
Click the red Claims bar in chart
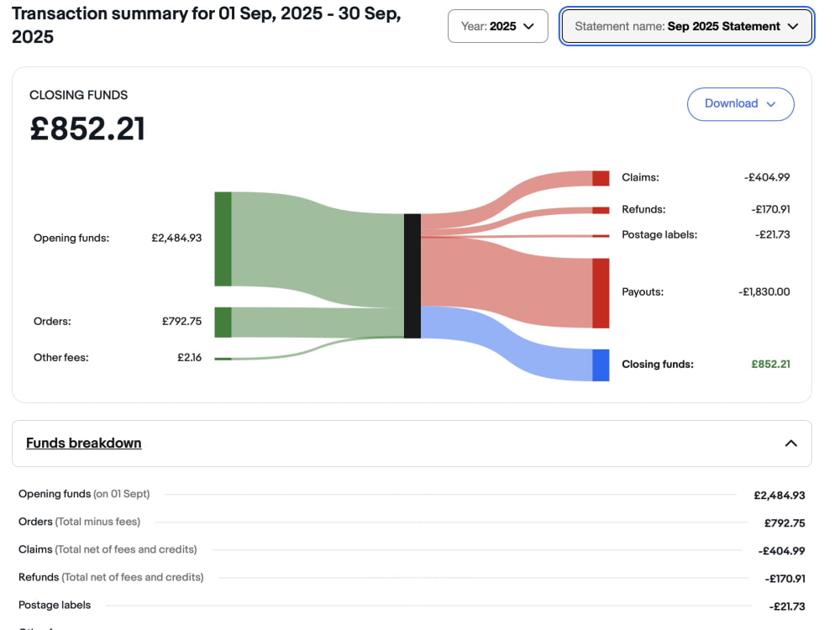pos(601,178)
